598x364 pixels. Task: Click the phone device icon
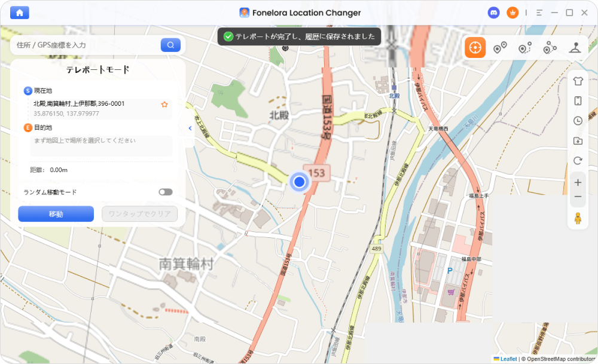coord(578,101)
